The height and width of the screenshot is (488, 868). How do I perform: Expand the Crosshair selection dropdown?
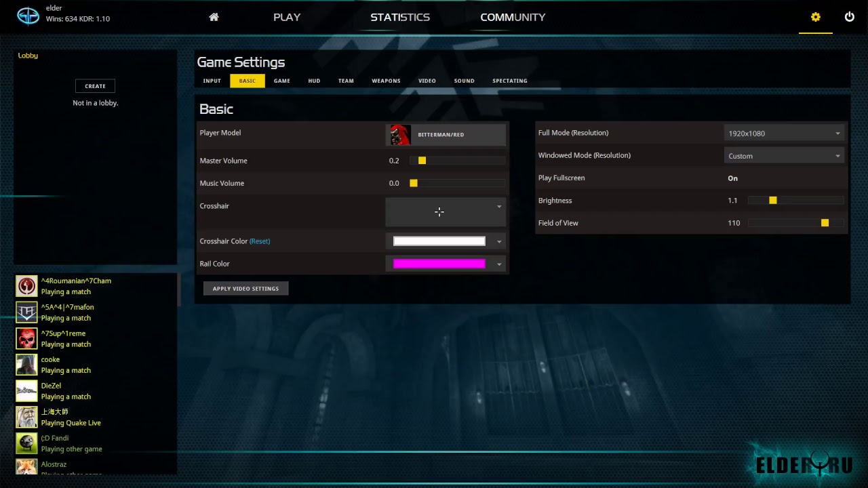click(446, 212)
